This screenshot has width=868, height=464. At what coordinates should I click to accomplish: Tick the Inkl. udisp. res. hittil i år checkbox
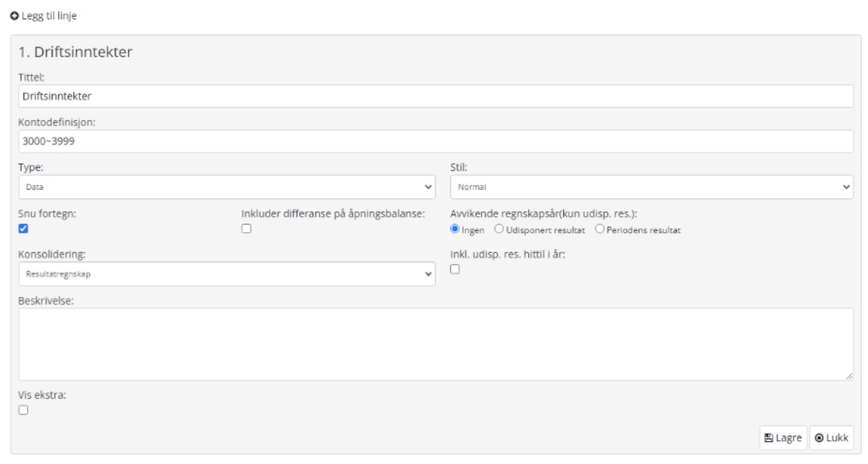point(455,269)
